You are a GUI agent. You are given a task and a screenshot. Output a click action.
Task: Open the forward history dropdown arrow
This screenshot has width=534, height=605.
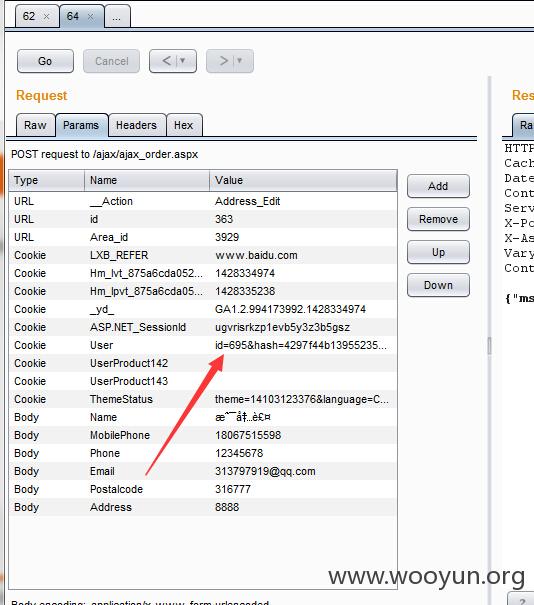tap(240, 61)
